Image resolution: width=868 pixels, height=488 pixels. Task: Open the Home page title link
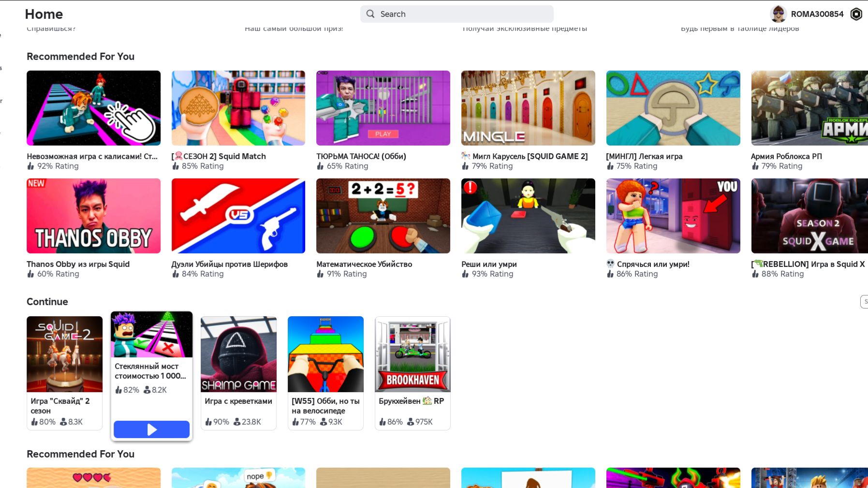(x=44, y=14)
